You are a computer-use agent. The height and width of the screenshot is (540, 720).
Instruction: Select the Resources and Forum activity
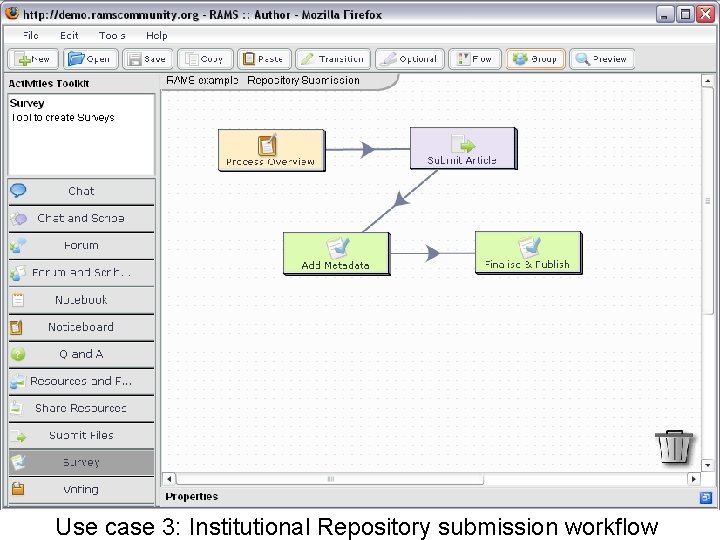click(81, 381)
